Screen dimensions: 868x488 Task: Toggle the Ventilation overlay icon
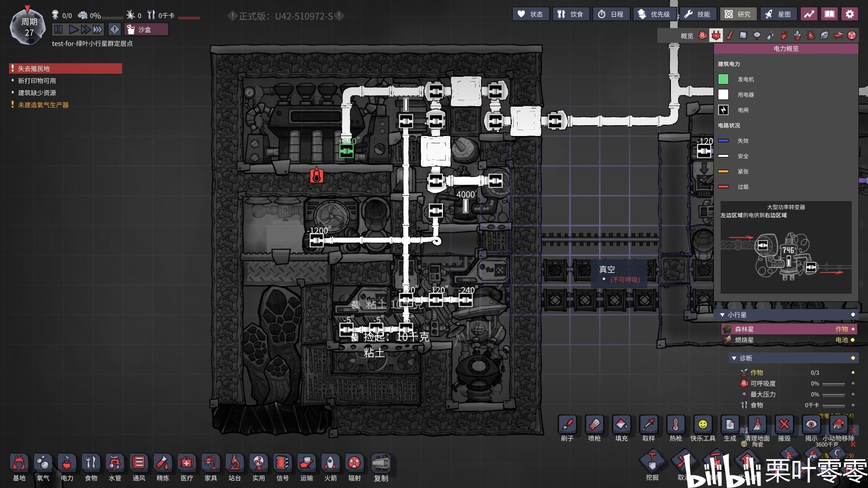point(784,35)
